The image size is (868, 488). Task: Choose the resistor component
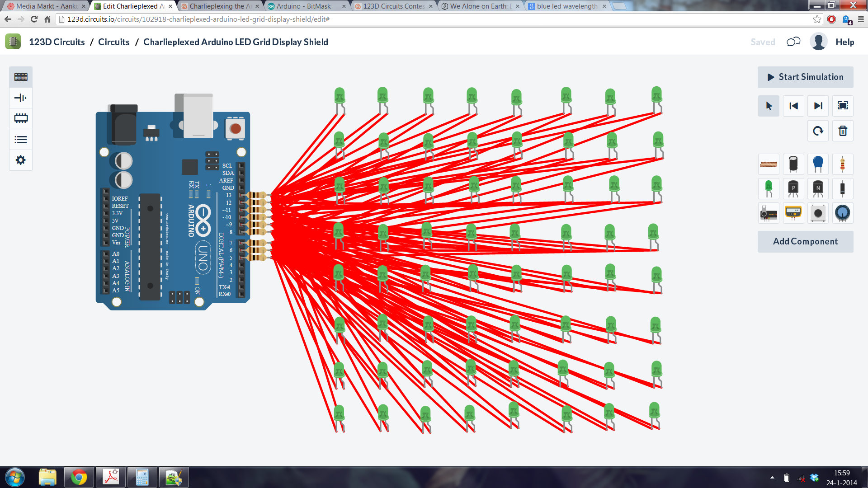tap(842, 164)
